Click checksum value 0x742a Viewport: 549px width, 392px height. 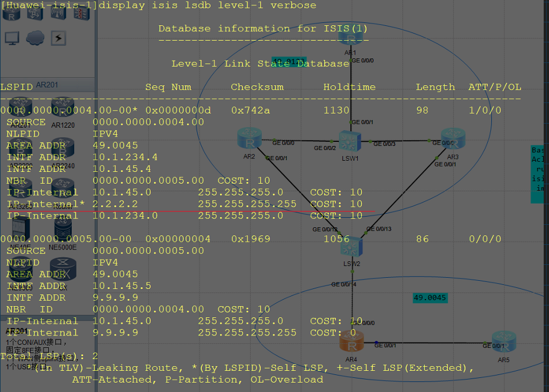tap(251, 111)
